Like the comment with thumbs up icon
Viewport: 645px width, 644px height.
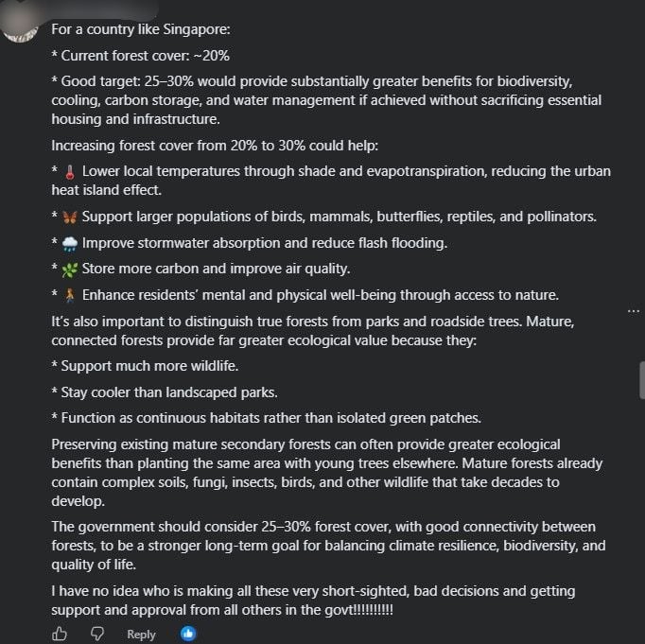(x=60, y=634)
